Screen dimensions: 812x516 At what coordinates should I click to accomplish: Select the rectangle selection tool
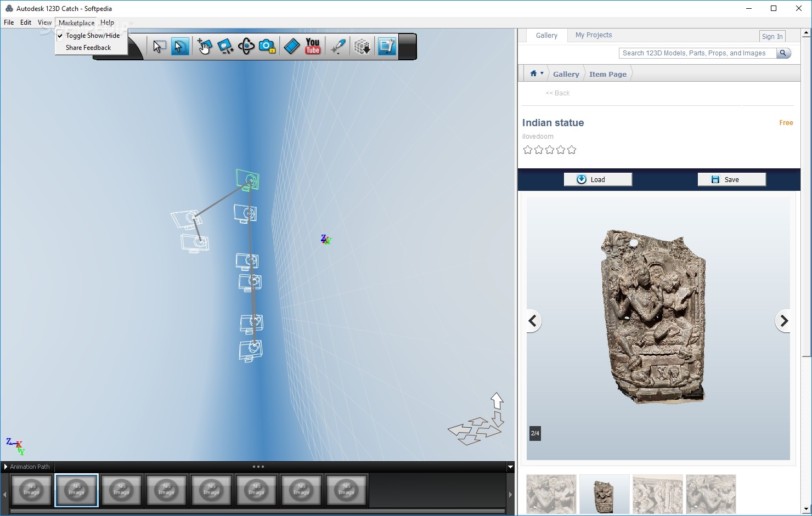point(159,47)
